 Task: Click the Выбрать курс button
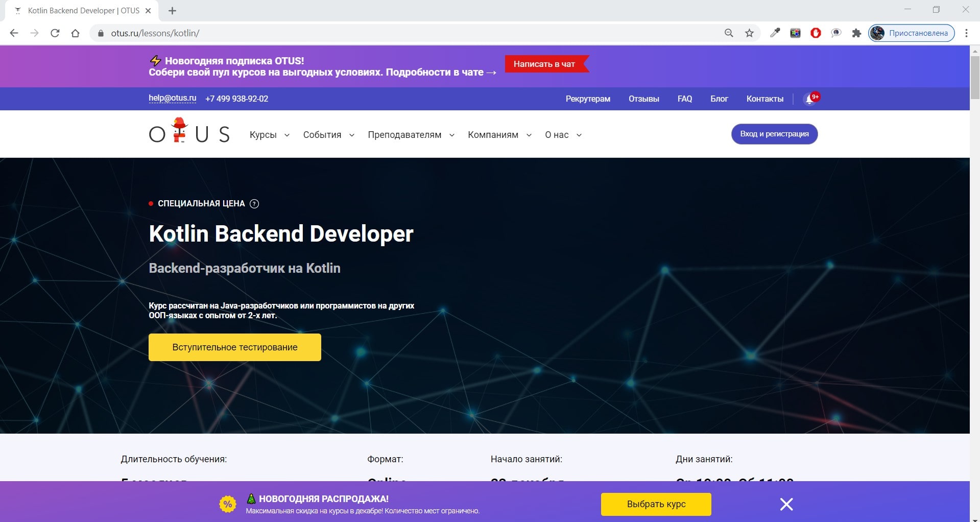(x=656, y=504)
